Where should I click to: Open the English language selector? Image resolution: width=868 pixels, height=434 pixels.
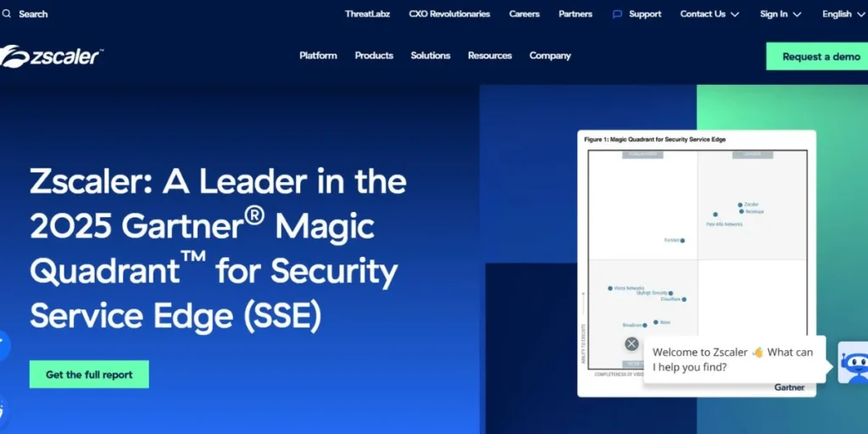(x=843, y=14)
